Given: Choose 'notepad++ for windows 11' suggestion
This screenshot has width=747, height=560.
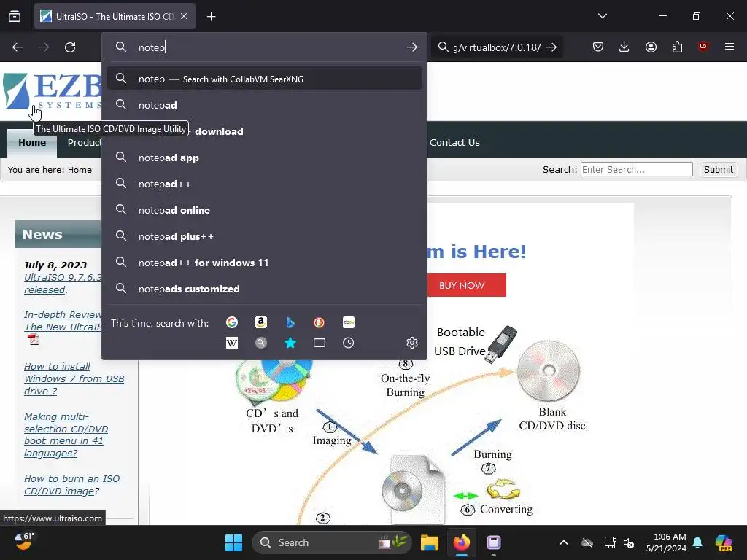Looking at the screenshot, I should click(264, 262).
